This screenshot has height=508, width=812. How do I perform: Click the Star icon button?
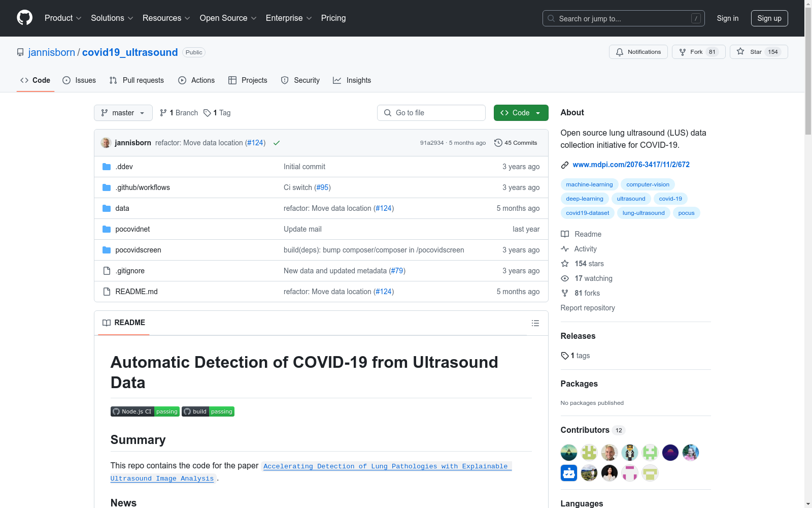tap(740, 52)
